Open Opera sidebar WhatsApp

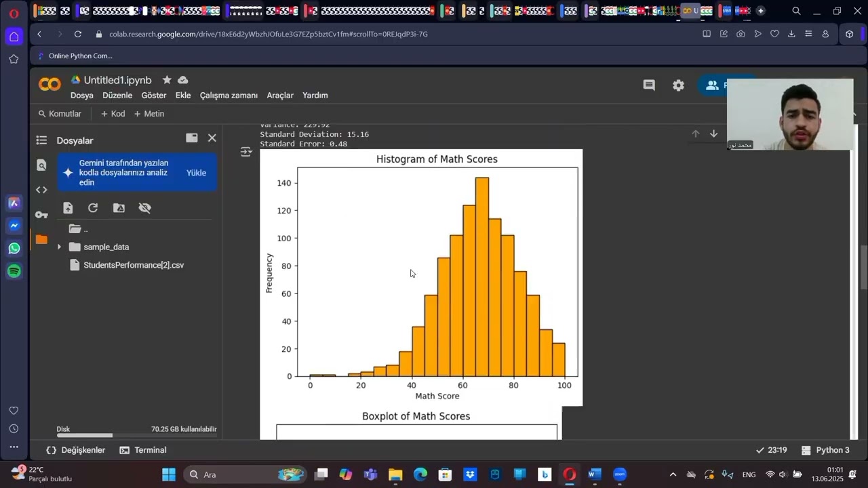[x=14, y=248]
